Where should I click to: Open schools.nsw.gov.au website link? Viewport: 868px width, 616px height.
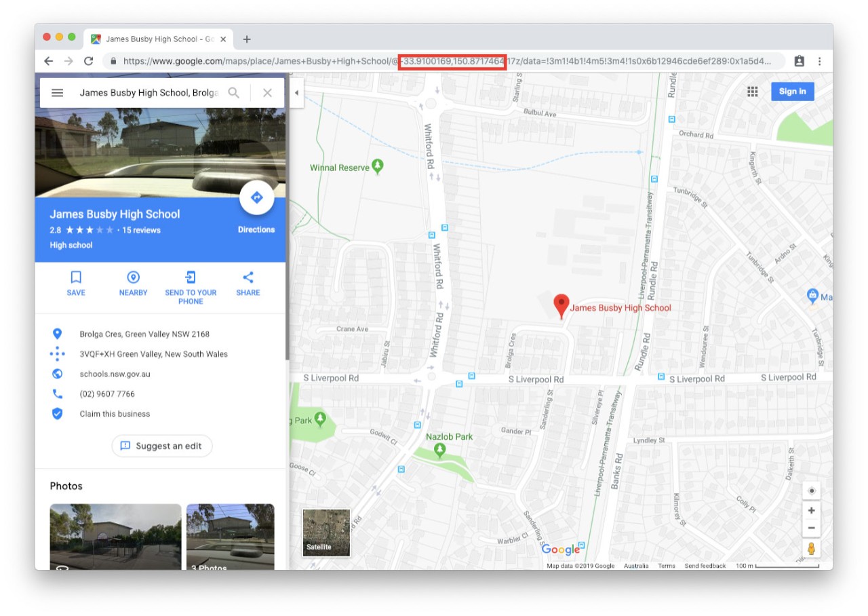[x=115, y=374]
